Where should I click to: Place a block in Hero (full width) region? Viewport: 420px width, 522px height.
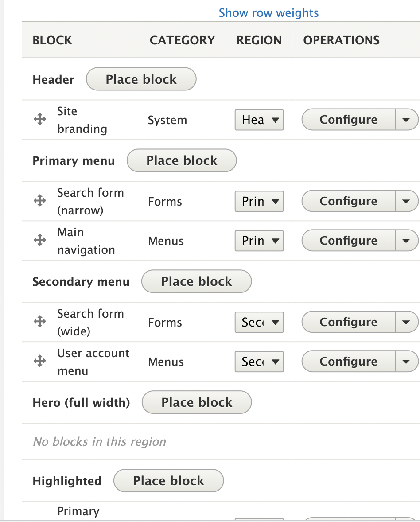[x=196, y=402]
